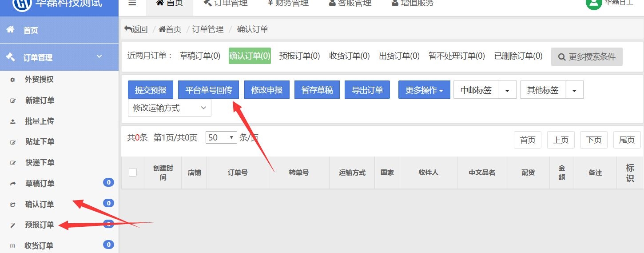Toggle the select-all checkbox in table header

pos(133,173)
